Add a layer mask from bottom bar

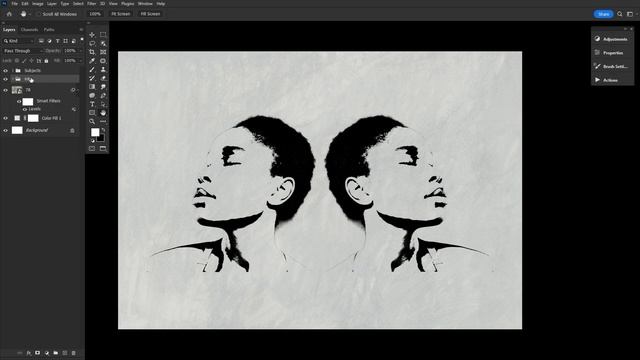point(38,353)
